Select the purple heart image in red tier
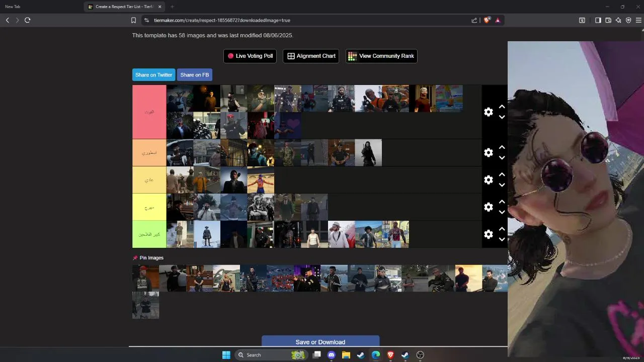The image size is (644, 362). coord(288,125)
